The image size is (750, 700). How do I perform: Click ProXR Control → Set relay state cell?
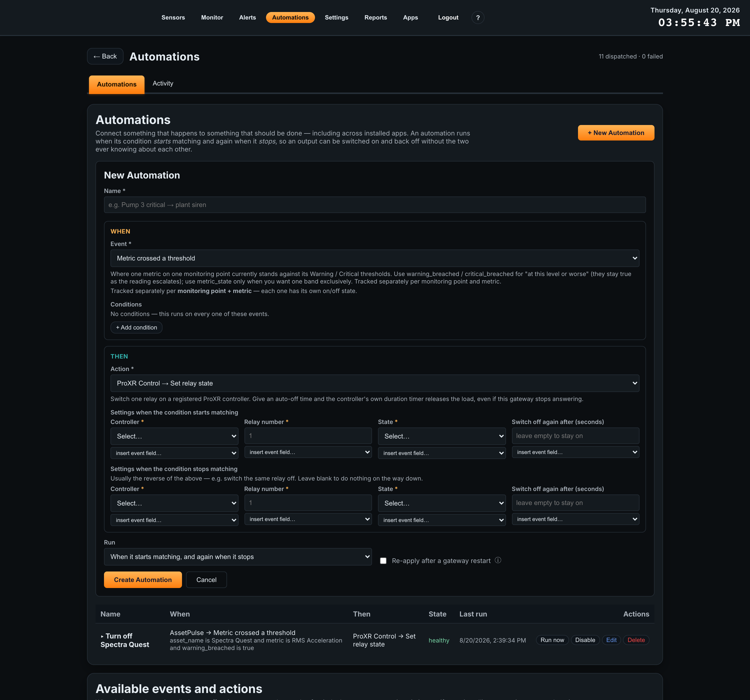click(384, 640)
